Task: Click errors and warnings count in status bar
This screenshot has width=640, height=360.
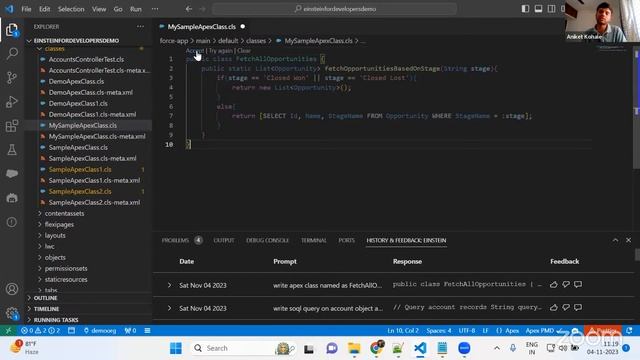Action: point(40,330)
